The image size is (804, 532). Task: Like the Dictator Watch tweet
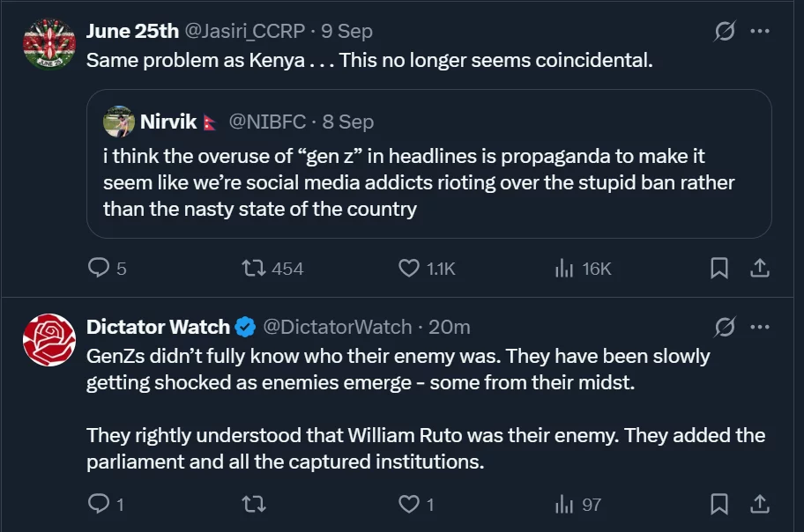tap(409, 505)
